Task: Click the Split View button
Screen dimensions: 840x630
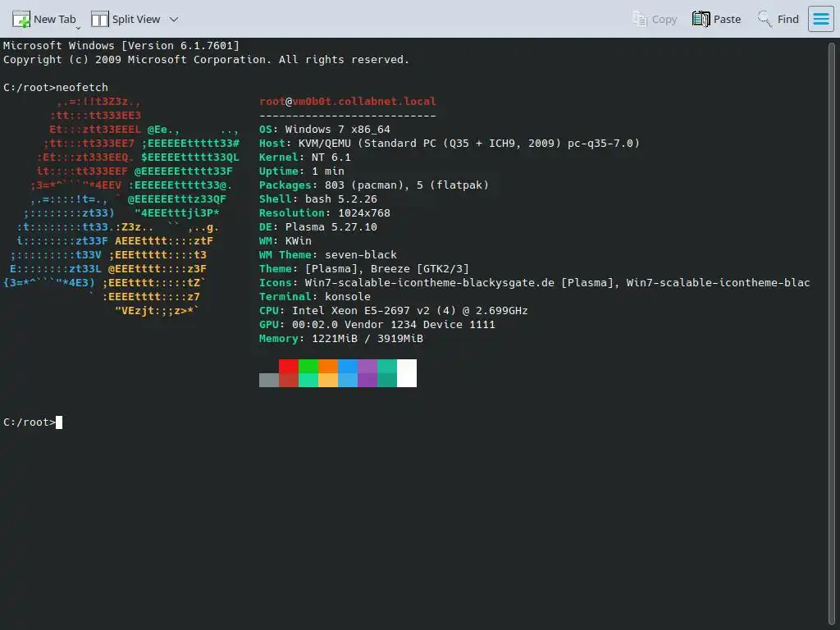Action: click(x=126, y=20)
